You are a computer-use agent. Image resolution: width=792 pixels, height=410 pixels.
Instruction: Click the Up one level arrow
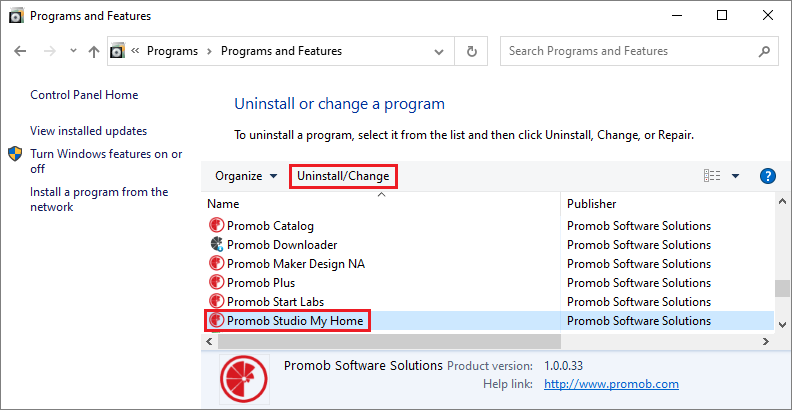93,51
